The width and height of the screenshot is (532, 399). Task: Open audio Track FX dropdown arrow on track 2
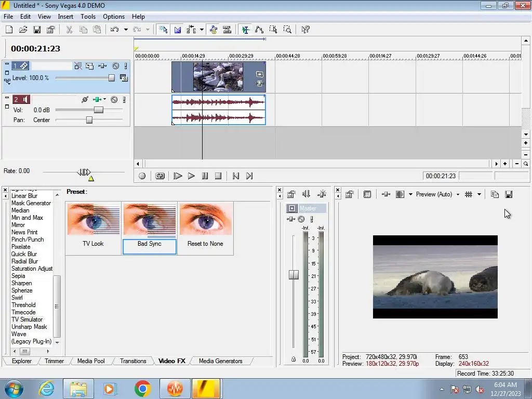pyautogui.click(x=104, y=99)
